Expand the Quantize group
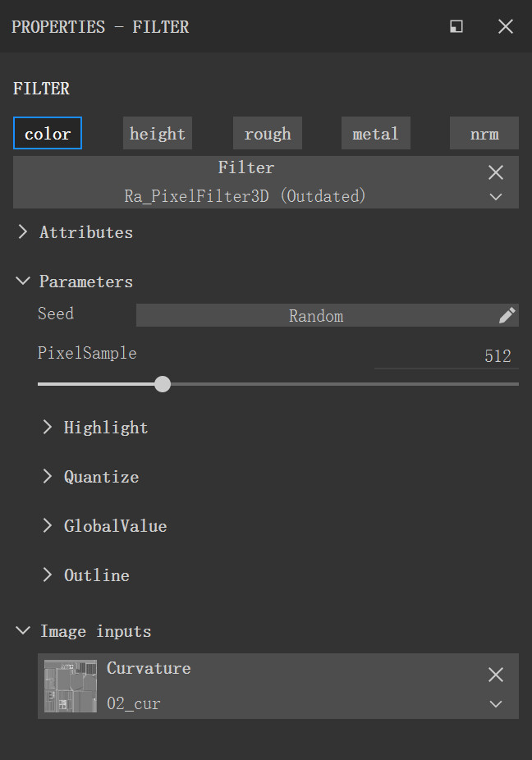 tap(48, 477)
